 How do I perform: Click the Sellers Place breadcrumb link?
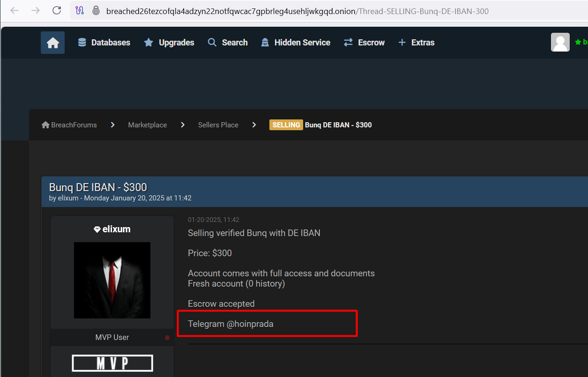[x=218, y=125]
